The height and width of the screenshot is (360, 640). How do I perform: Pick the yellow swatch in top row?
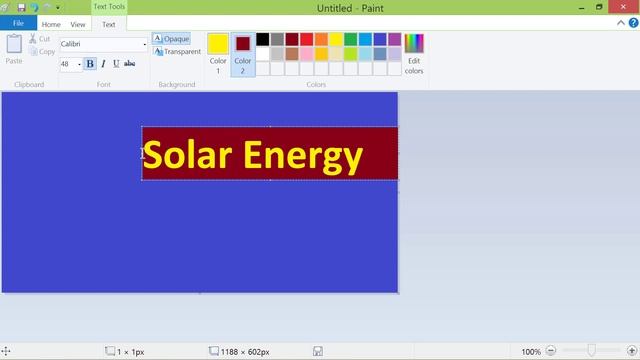click(336, 39)
